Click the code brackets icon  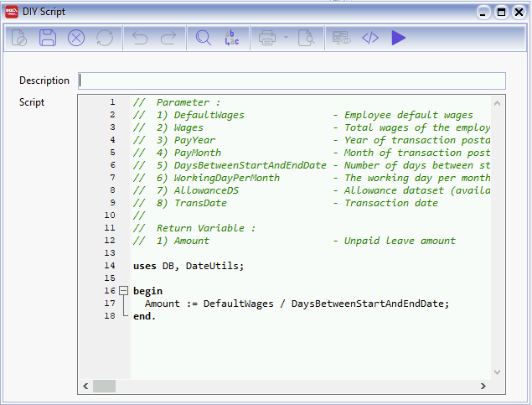coord(369,38)
